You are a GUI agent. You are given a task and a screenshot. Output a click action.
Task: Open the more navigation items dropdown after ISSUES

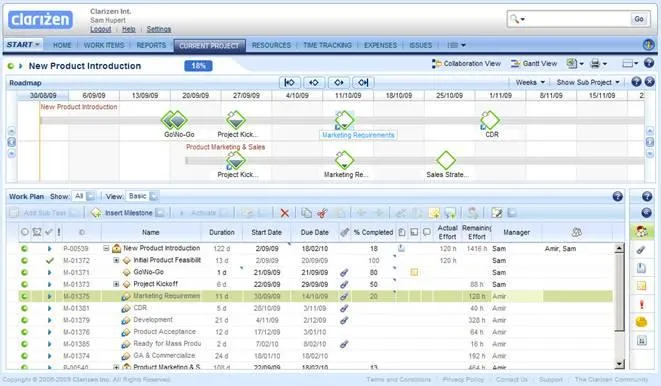coord(457,45)
